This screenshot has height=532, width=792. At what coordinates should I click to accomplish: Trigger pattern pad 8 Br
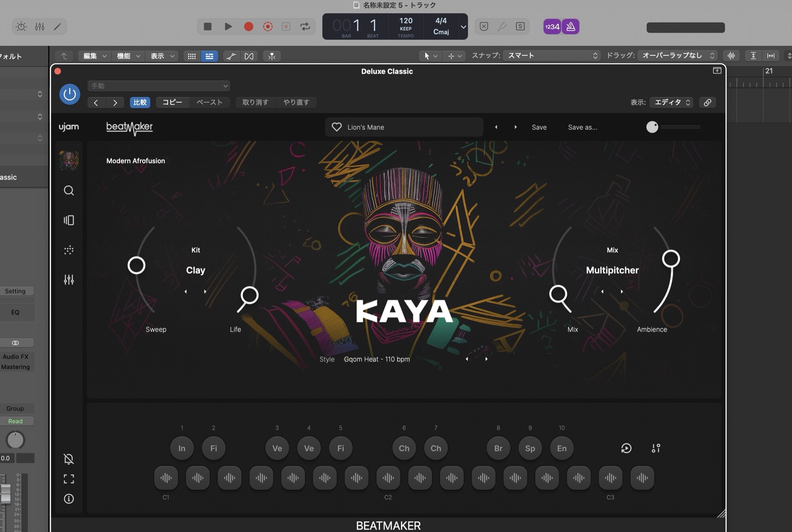coord(498,448)
